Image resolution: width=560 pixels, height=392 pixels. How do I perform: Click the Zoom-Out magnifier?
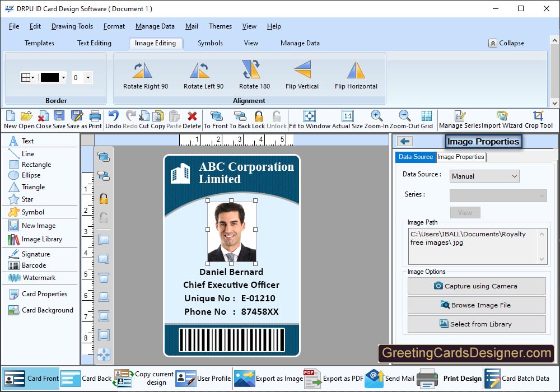pyautogui.click(x=405, y=116)
